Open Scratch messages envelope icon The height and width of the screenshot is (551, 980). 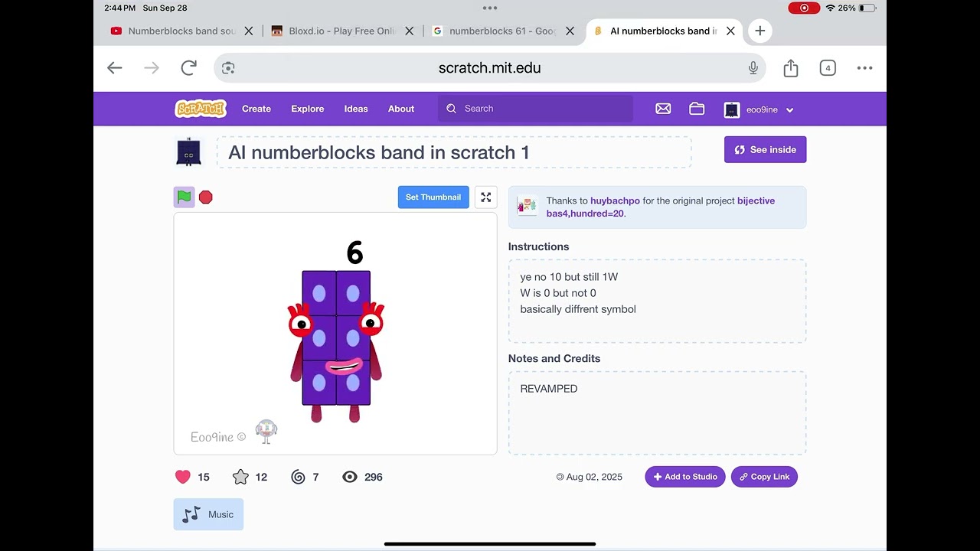click(x=663, y=109)
